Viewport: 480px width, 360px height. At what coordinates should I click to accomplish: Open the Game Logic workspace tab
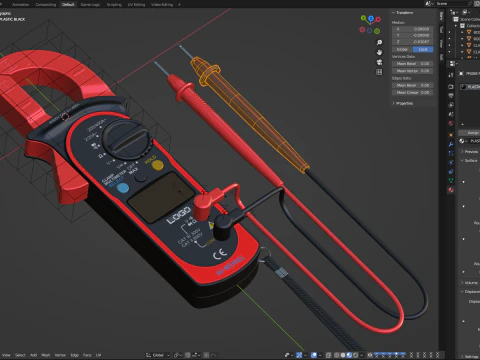(90, 5)
